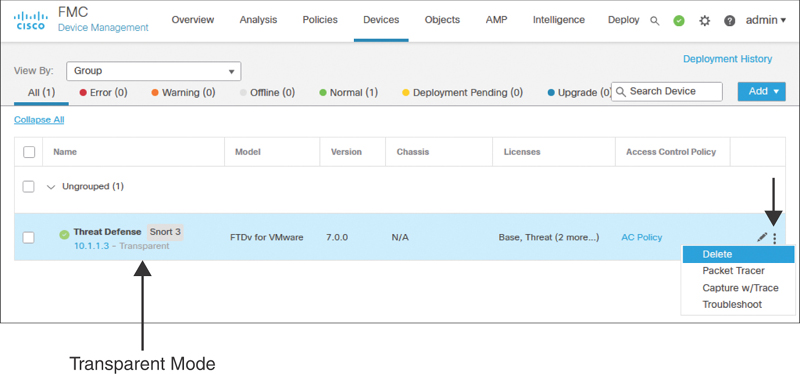Open the search magnifier in top bar
Screen dimensions: 800x374
coord(655,21)
